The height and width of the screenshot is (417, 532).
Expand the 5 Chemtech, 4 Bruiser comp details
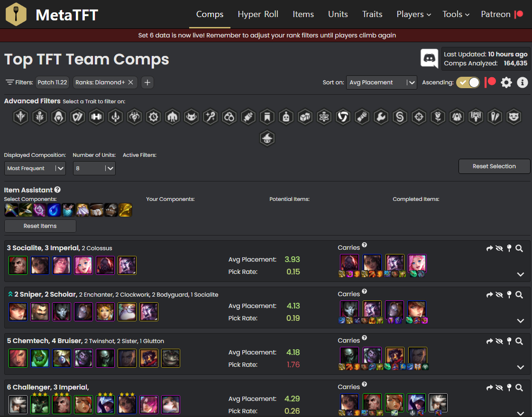[521, 367]
